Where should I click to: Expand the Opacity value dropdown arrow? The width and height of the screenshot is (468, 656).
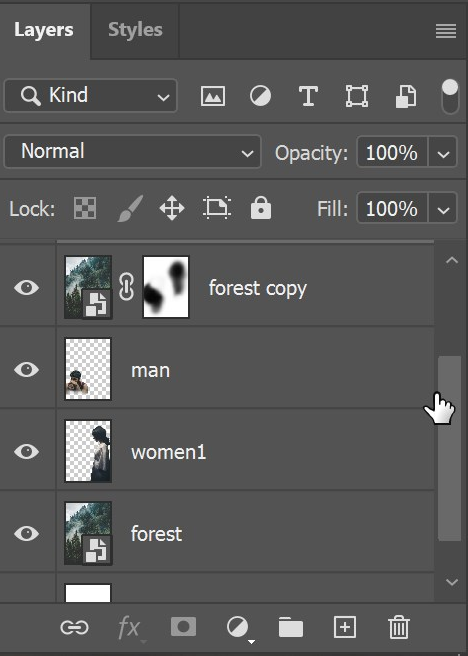pyautogui.click(x=443, y=153)
